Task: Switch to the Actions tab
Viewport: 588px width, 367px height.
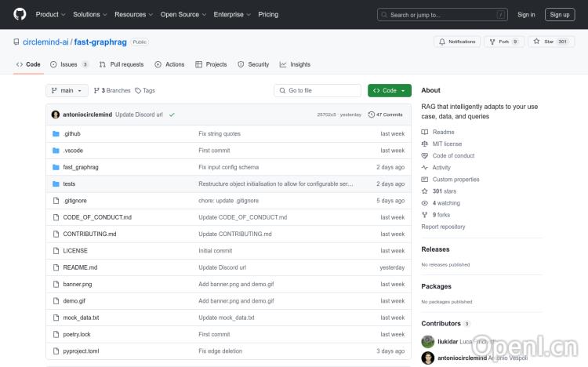Action: [169, 64]
